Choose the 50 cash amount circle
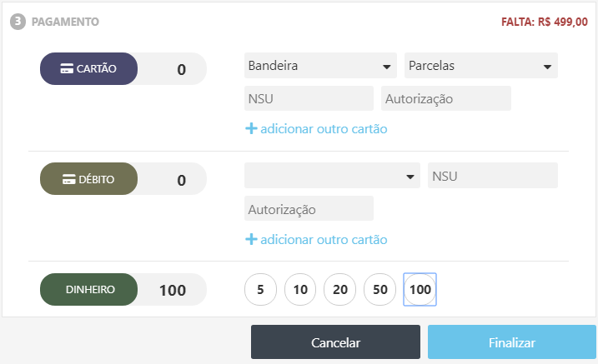Viewport: 598px width, 364px height. (380, 290)
